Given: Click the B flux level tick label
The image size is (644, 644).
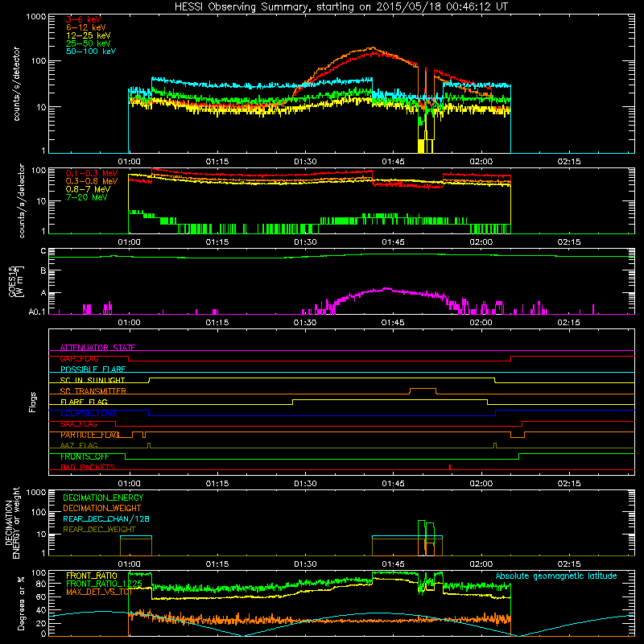Looking at the screenshot, I should (43, 270).
